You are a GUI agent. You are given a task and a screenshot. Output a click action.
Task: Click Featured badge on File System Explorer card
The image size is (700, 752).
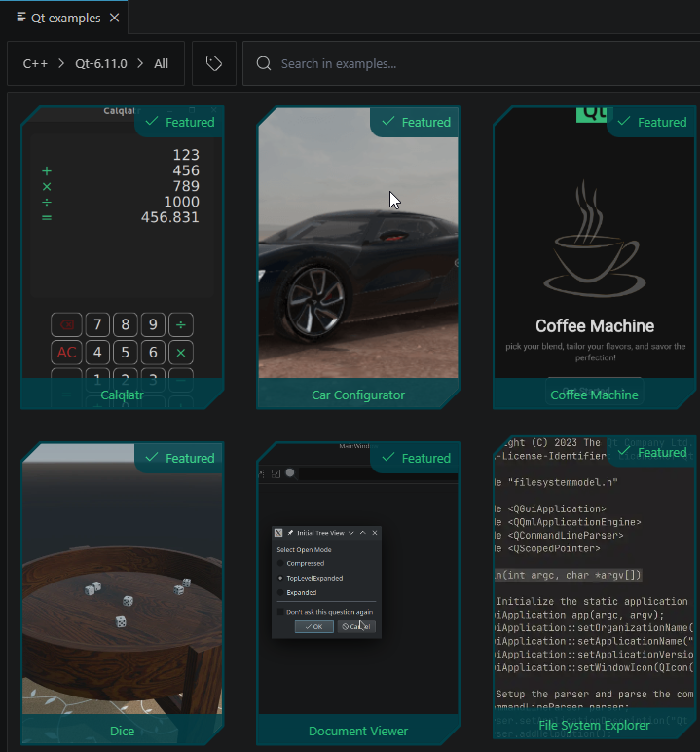[x=651, y=452]
